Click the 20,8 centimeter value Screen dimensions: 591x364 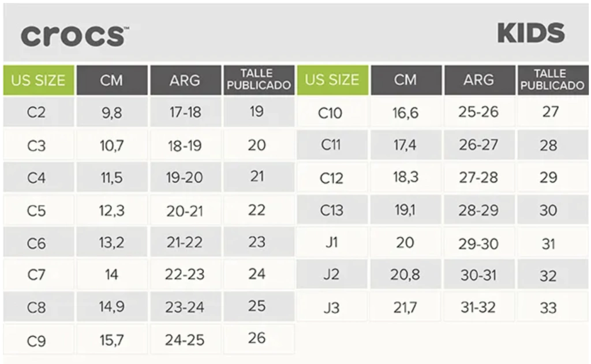[x=405, y=275]
